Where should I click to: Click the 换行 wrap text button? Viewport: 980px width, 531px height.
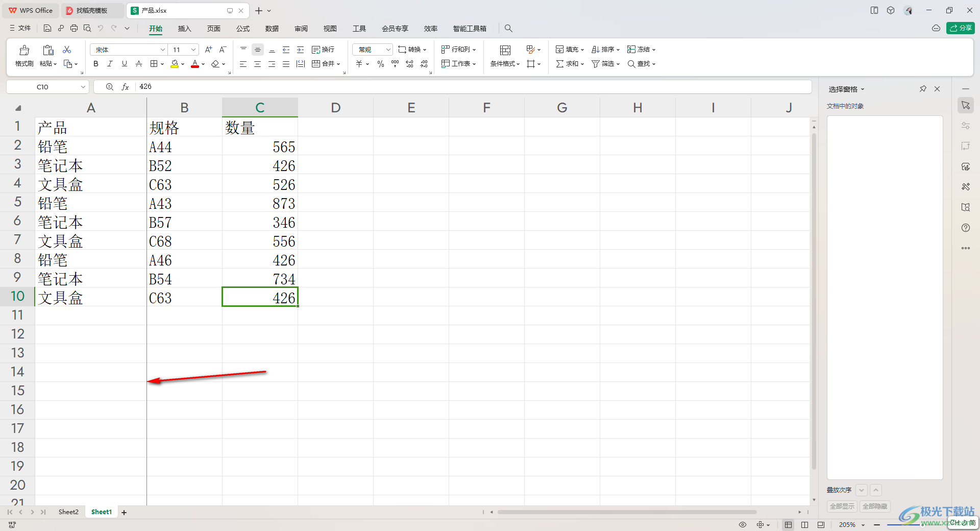(323, 50)
